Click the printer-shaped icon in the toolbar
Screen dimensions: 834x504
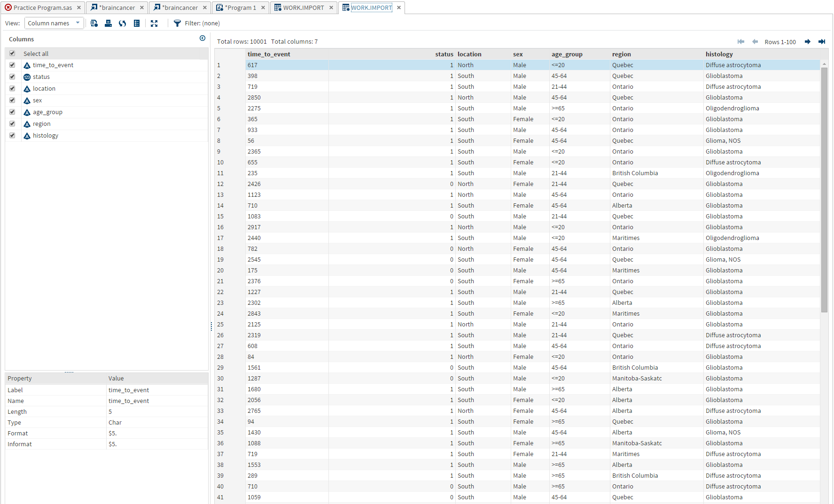108,23
